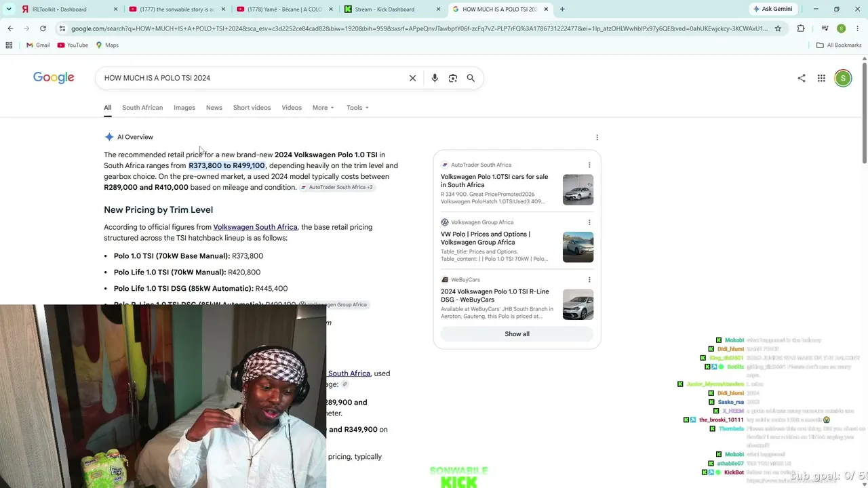
Task: Open the All Bookmarks folder
Action: pos(839,45)
